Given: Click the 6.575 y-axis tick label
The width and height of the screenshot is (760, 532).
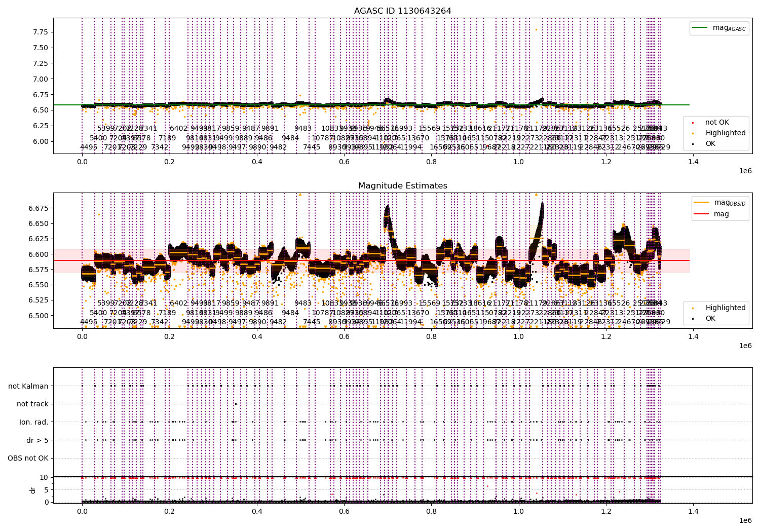Looking at the screenshot, I should click(x=39, y=270).
